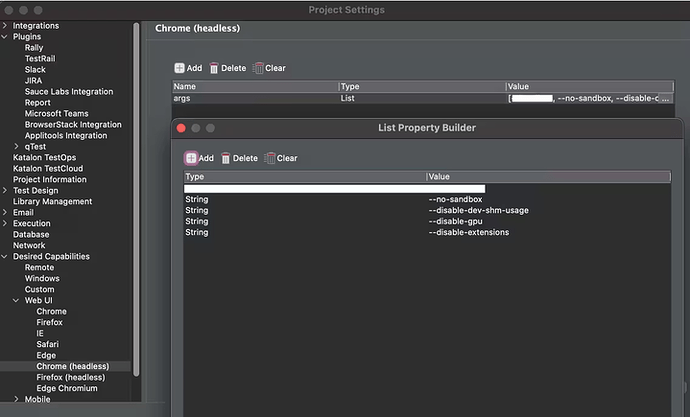Image resolution: width=690 pixels, height=417 pixels.
Task: Select Katalon TestCloud settings
Action: [x=48, y=168]
